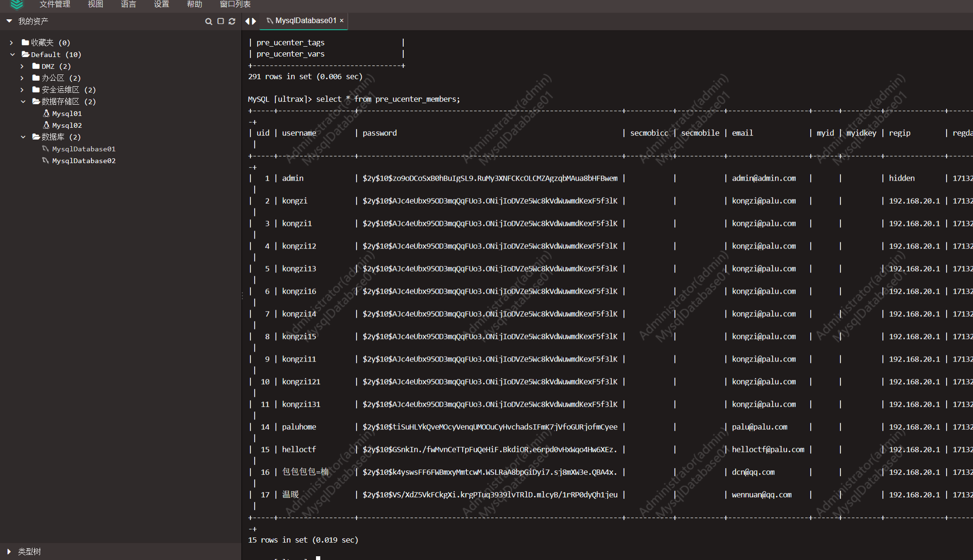The image size is (973, 560).
Task: Click the folder icon of DMZ
Action: (x=36, y=66)
